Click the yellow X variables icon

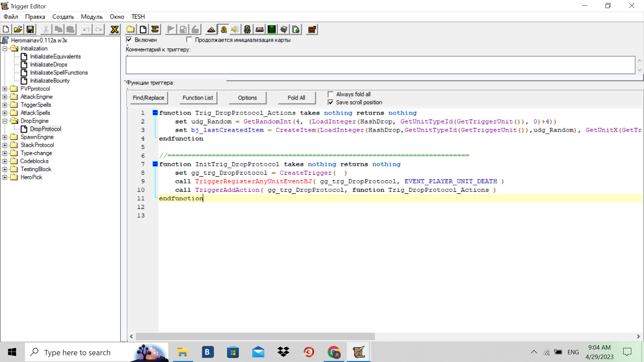(x=115, y=29)
